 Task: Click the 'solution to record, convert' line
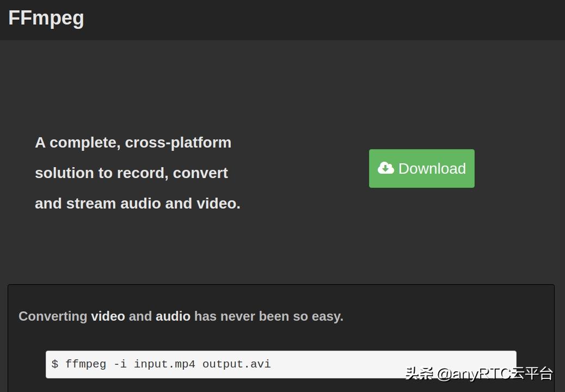click(x=132, y=173)
